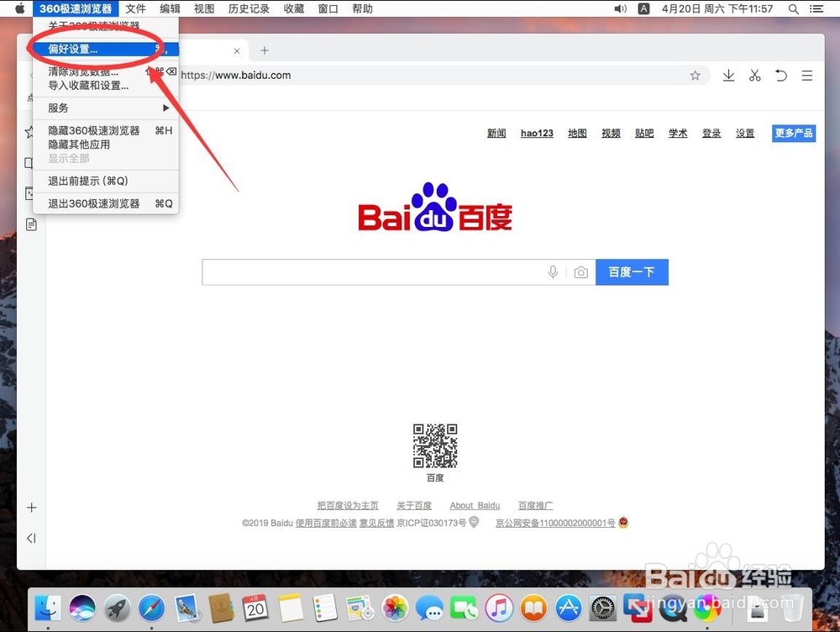This screenshot has height=632, width=840.
Task: Open iTunes music icon in Dock
Action: click(x=499, y=608)
